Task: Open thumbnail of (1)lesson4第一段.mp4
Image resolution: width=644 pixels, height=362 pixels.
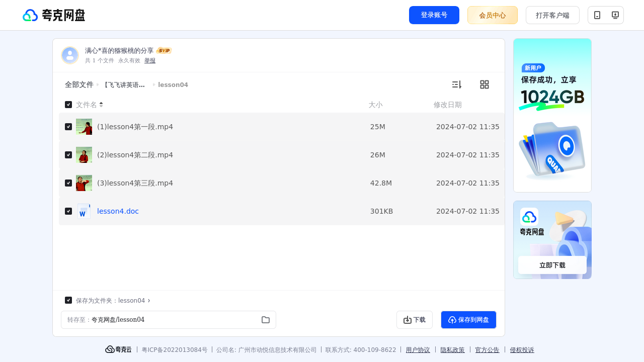Action: [84, 127]
